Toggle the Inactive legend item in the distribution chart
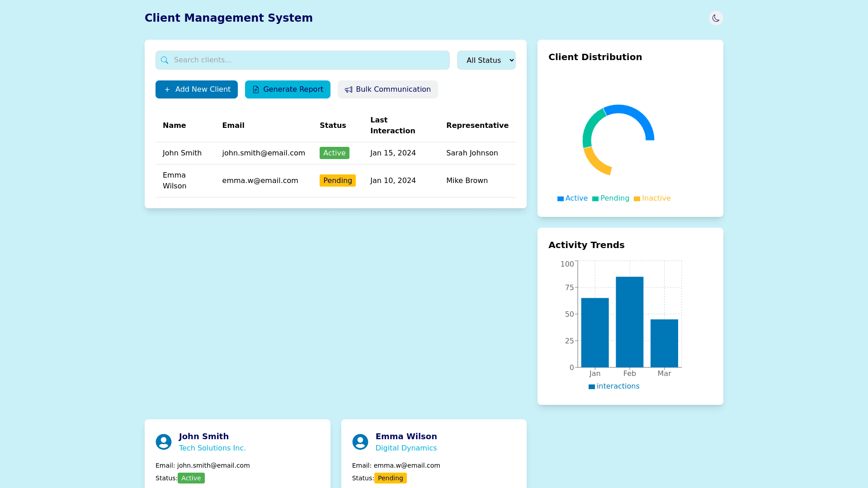868x488 pixels. point(652,198)
